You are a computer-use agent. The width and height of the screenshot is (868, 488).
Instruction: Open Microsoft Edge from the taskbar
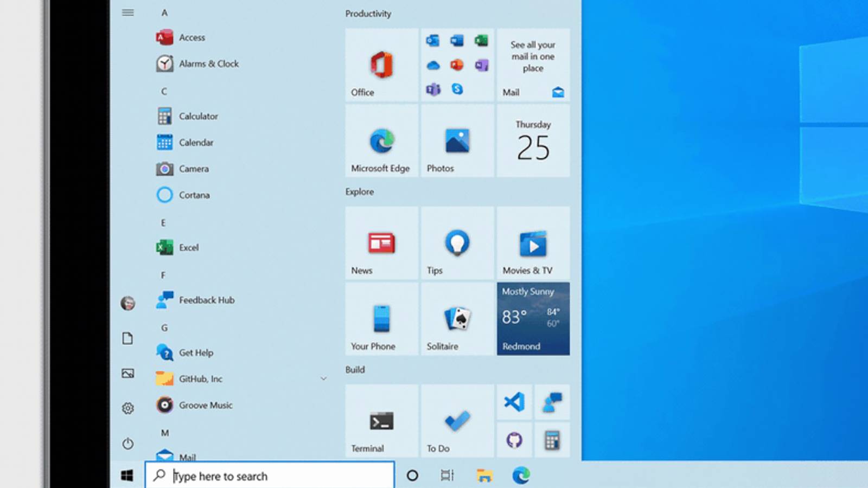[x=521, y=476]
